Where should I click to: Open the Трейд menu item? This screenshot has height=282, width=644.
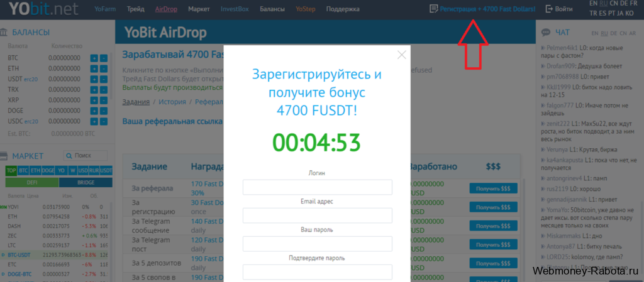click(x=136, y=9)
